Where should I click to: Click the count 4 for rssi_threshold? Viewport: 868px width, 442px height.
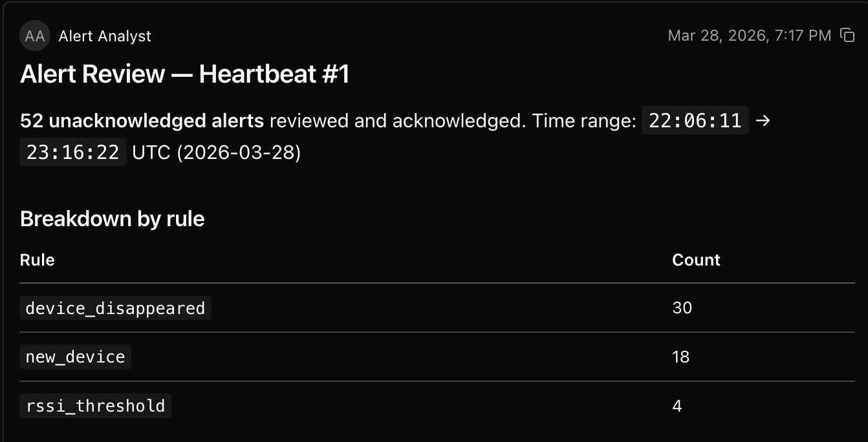pyautogui.click(x=677, y=406)
